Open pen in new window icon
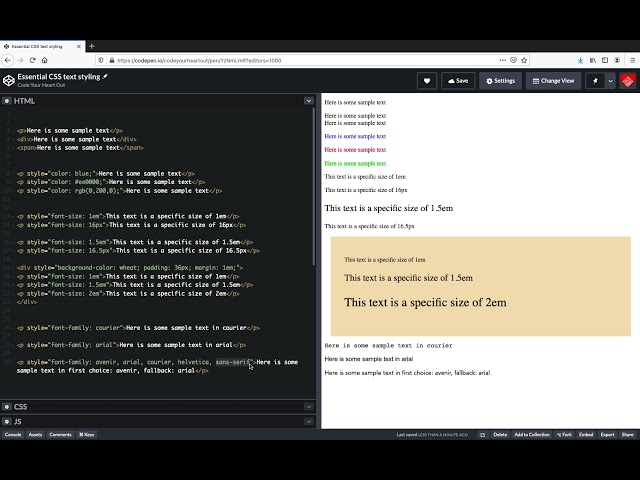This screenshot has width=640, height=480. 482,435
